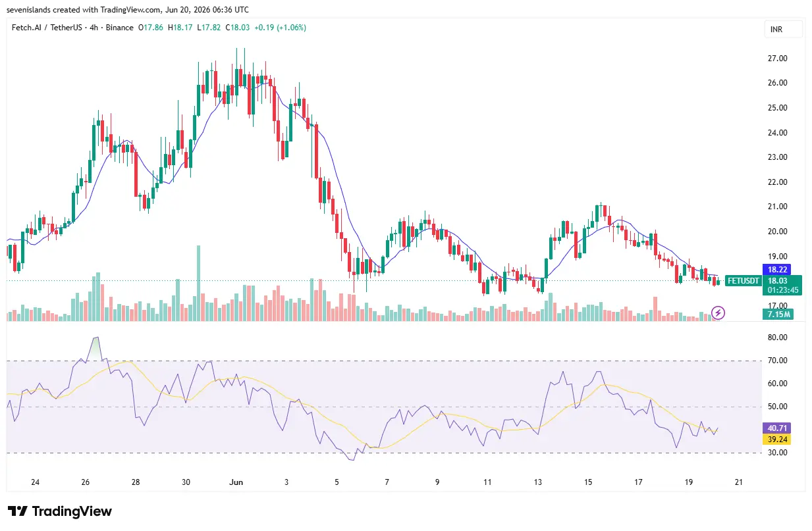The width and height of the screenshot is (812, 531).
Task: Click the low value L17.82
Action: pyautogui.click(x=210, y=28)
